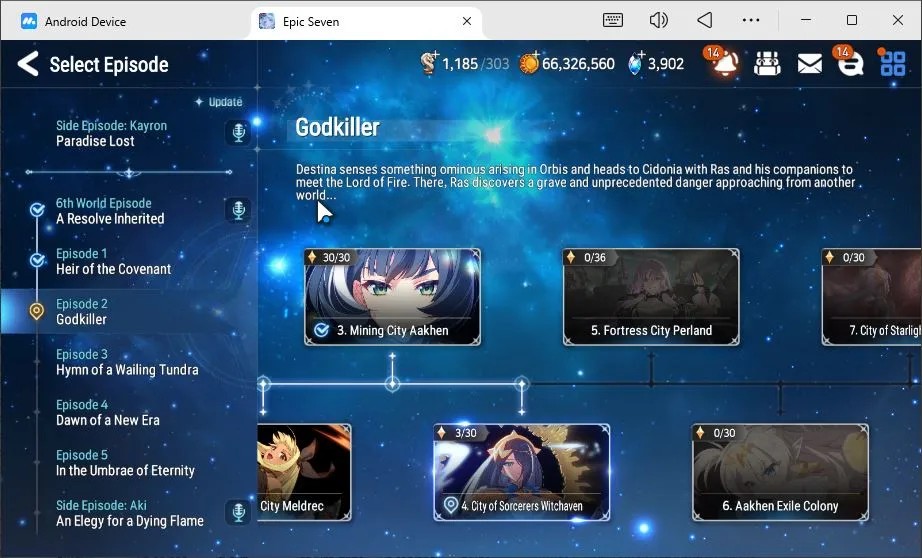Image resolution: width=922 pixels, height=558 pixels.
Task: Open the 3. Mining City Aakhen thumbnail
Action: 392,297
